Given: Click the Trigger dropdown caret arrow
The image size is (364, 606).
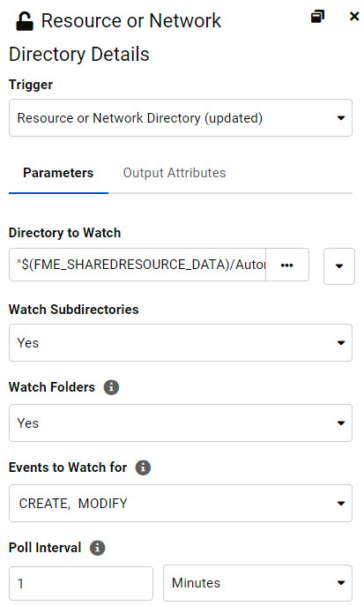Looking at the screenshot, I should coord(341,118).
